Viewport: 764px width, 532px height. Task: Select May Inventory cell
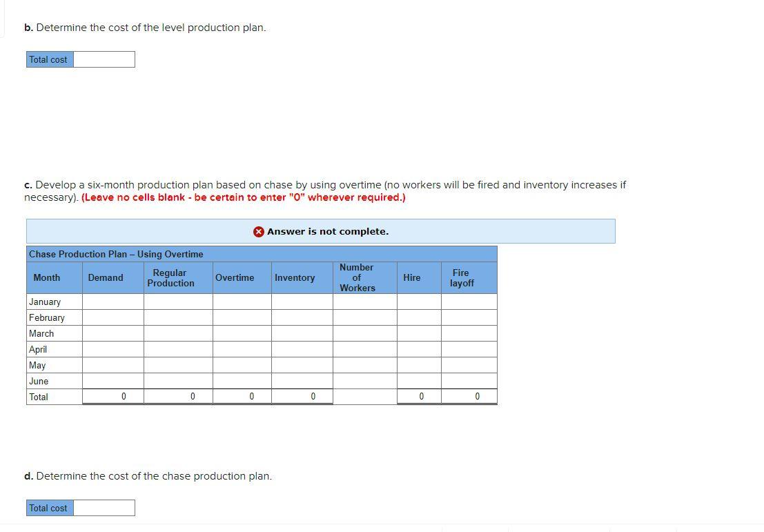[302, 365]
